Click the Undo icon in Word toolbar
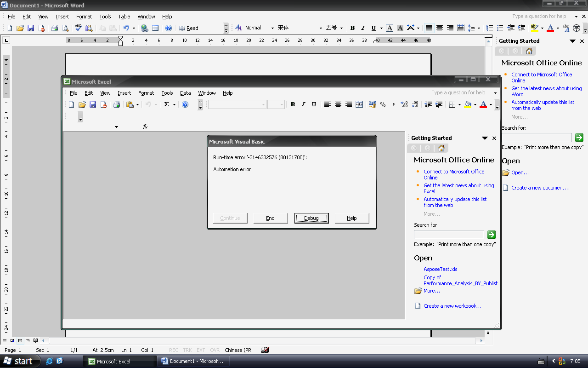The height and width of the screenshot is (368, 588). point(126,28)
